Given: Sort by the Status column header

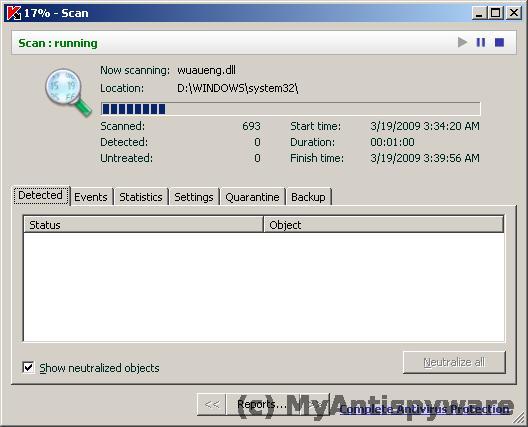Looking at the screenshot, I should [143, 225].
